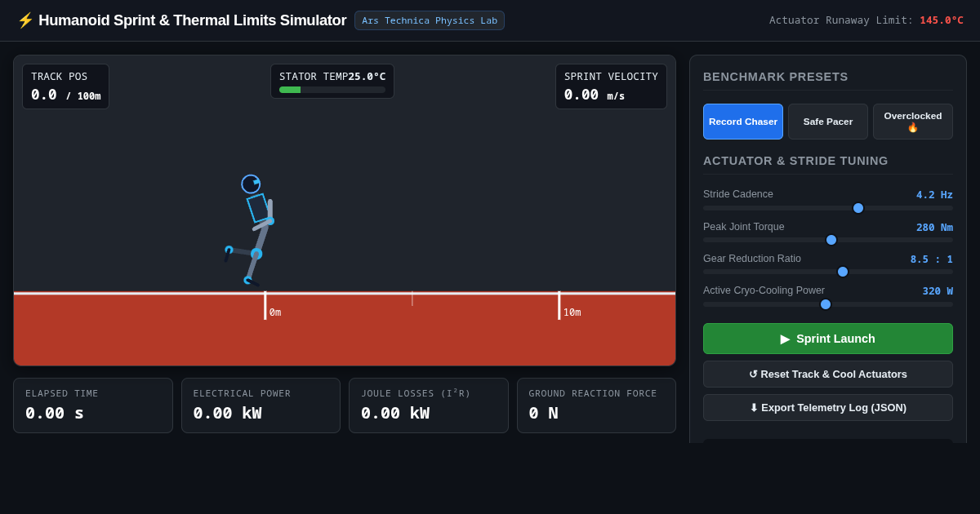
Task: Export Telemetry Log as JSON
Action: pyautogui.click(x=828, y=408)
